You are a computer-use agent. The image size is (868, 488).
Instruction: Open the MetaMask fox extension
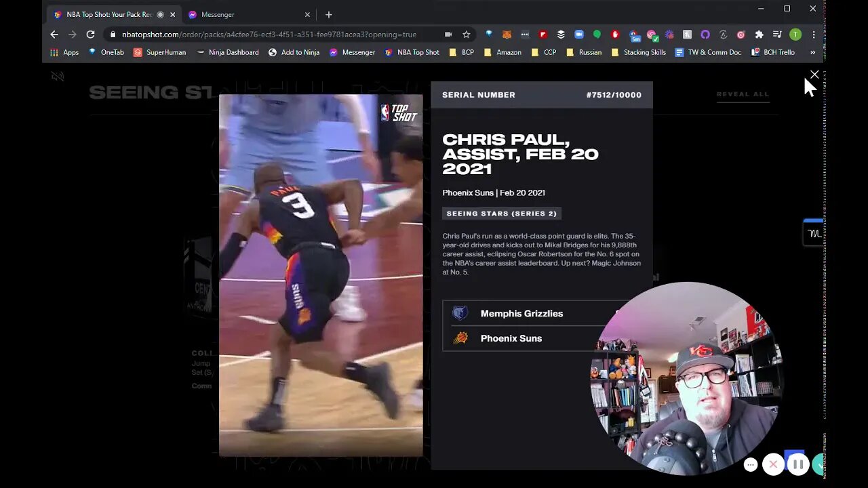coord(507,35)
